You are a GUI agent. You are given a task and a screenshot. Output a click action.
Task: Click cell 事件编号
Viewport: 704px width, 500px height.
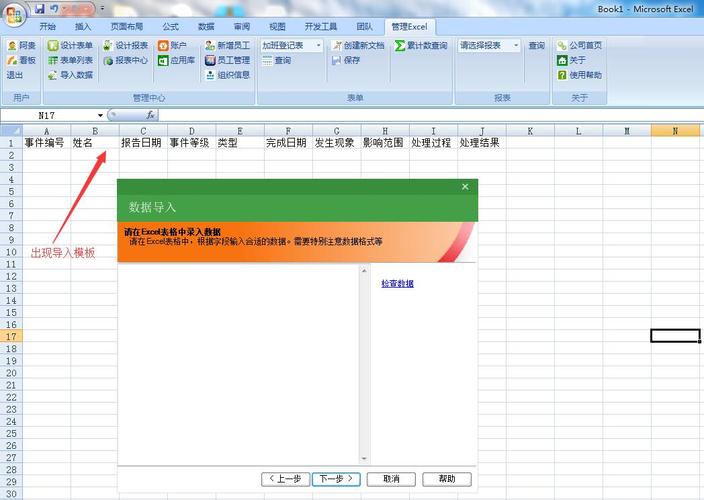(x=46, y=143)
